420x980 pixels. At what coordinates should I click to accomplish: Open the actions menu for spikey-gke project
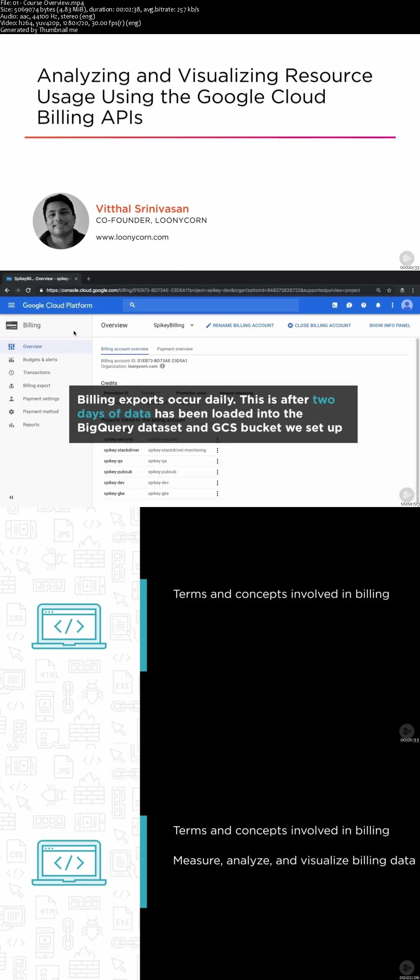[x=217, y=494]
